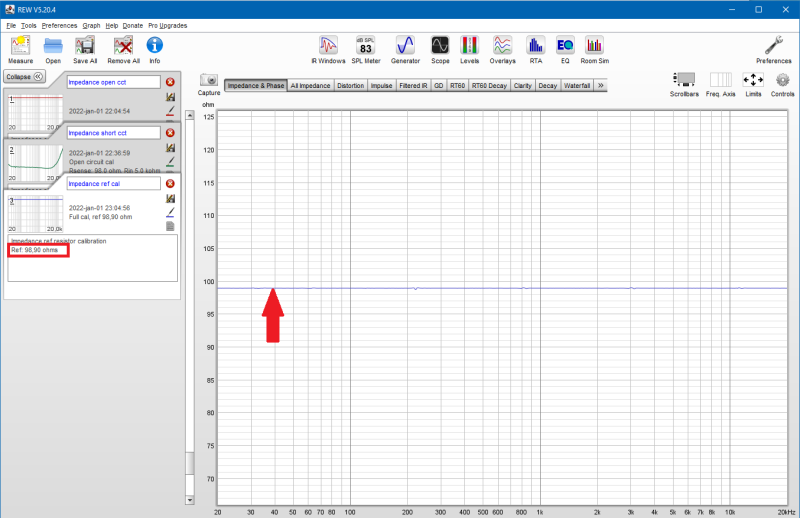Open the Graph menu
This screenshot has width=800, height=518.
click(91, 26)
